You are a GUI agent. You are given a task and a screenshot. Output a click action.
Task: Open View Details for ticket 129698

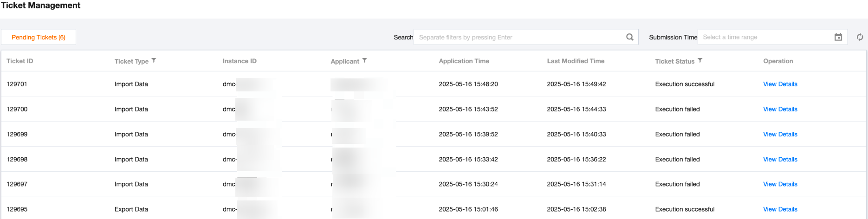coord(780,159)
